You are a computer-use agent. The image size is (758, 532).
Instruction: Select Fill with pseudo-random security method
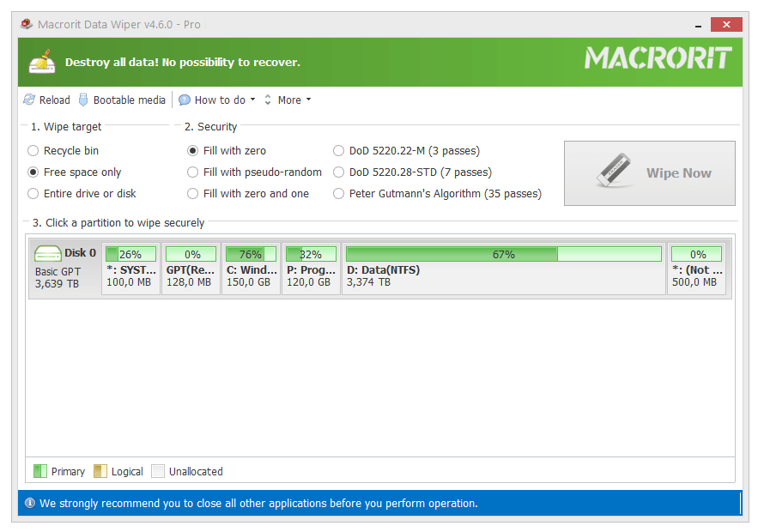[193, 172]
